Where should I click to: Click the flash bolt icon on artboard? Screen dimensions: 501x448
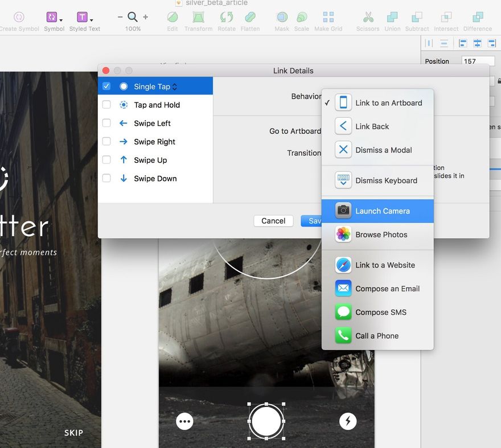(x=348, y=421)
